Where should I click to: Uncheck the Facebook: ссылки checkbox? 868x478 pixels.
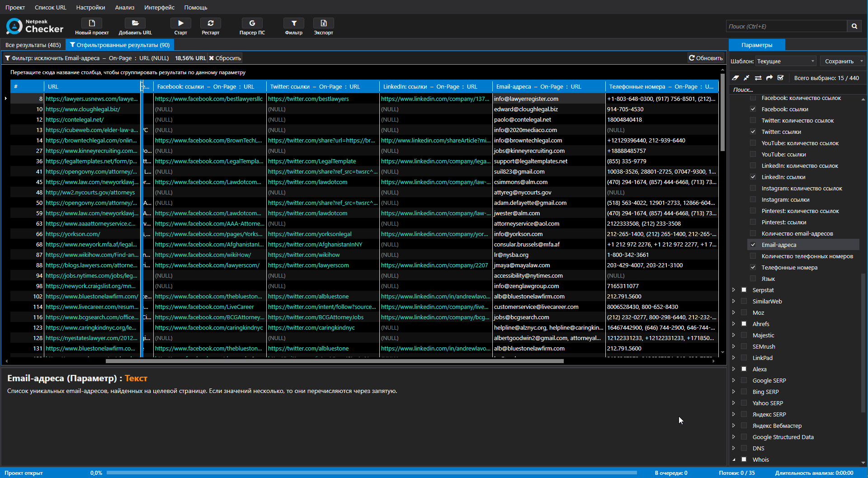(x=753, y=109)
